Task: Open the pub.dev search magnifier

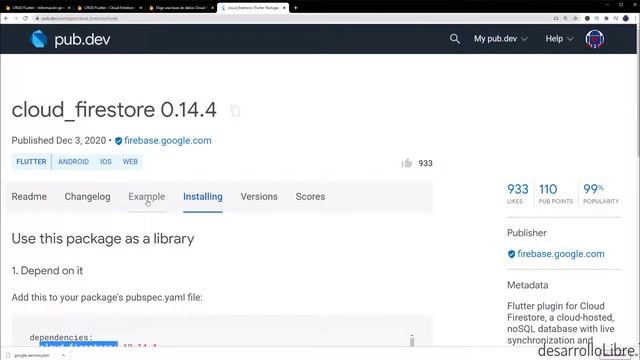Action: pyautogui.click(x=455, y=39)
